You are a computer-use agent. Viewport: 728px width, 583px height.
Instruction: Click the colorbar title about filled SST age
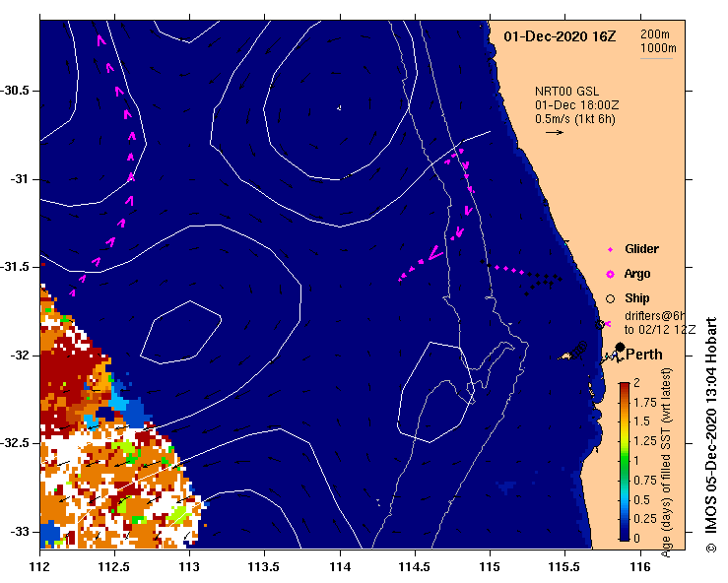(x=666, y=462)
